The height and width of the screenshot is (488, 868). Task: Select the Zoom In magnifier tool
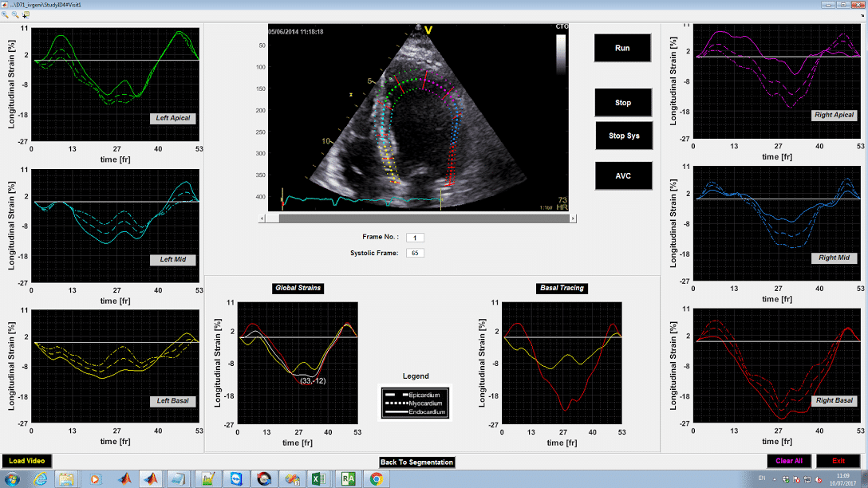pyautogui.click(x=6, y=14)
